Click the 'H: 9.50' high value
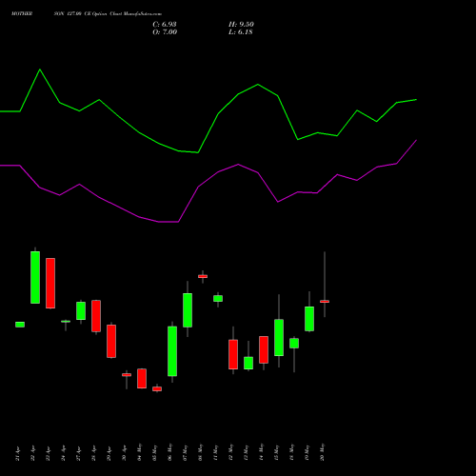 [241, 25]
